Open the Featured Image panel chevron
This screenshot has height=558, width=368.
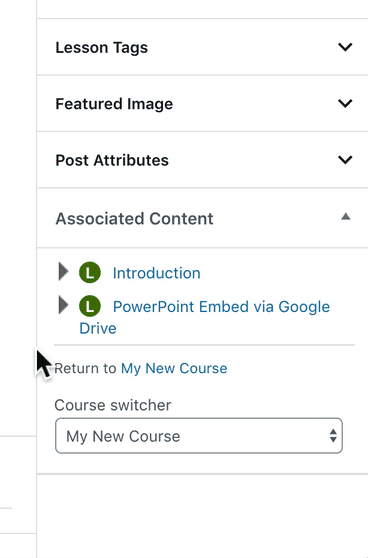[345, 104]
